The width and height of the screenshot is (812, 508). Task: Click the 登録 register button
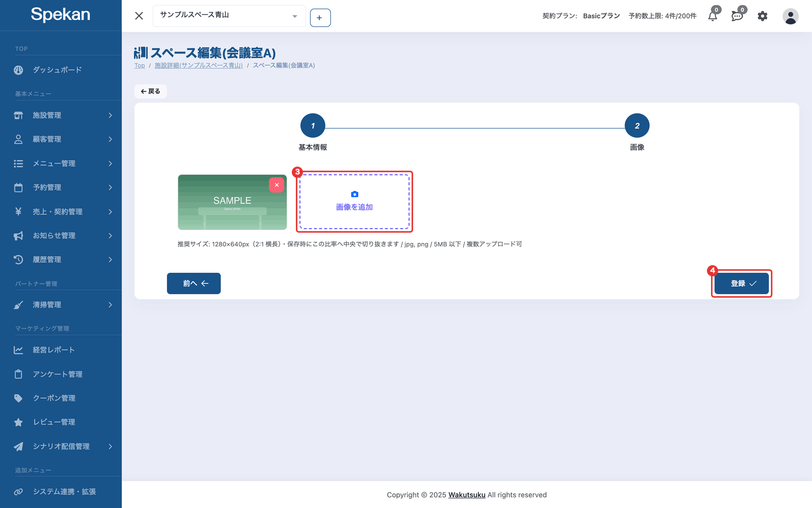tap(741, 283)
